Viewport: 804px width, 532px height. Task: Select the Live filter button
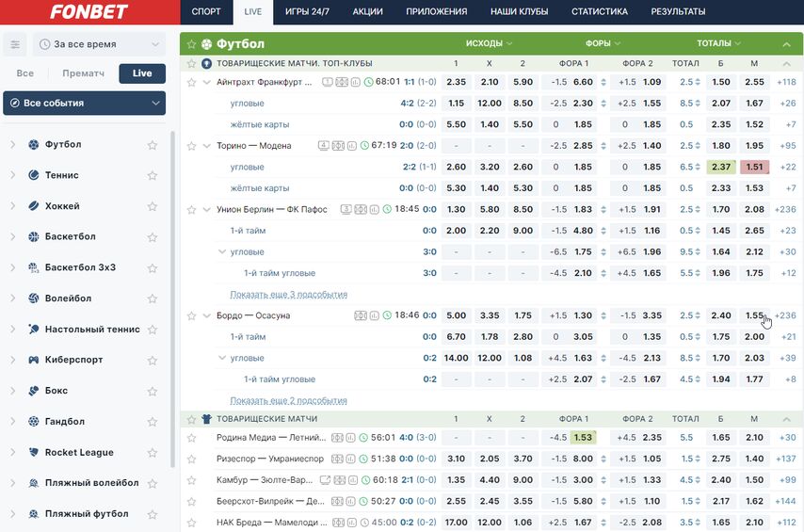coord(142,73)
